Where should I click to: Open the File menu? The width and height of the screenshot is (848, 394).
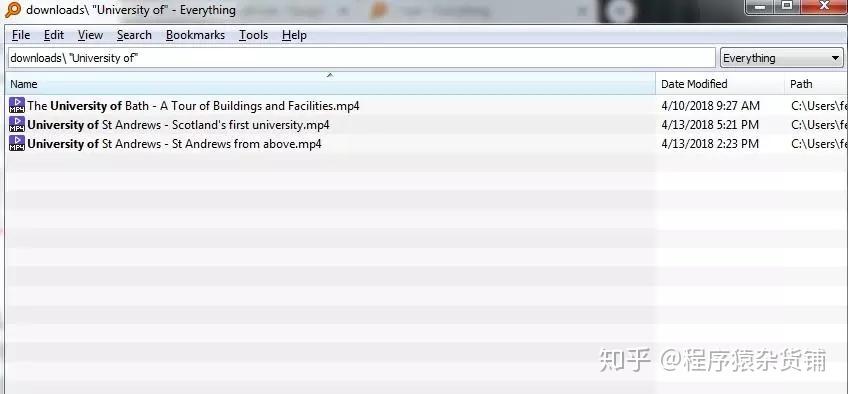21,35
